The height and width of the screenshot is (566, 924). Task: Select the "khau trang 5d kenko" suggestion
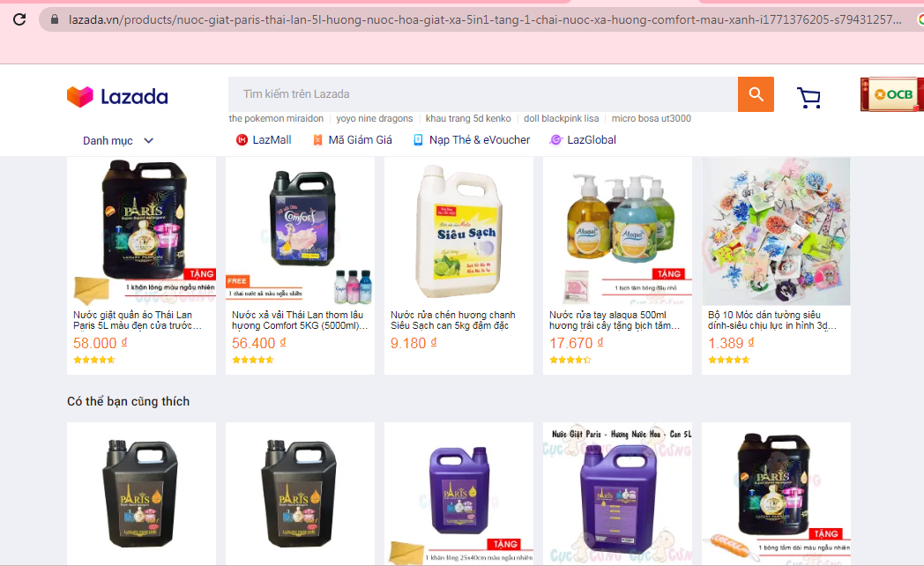click(468, 118)
